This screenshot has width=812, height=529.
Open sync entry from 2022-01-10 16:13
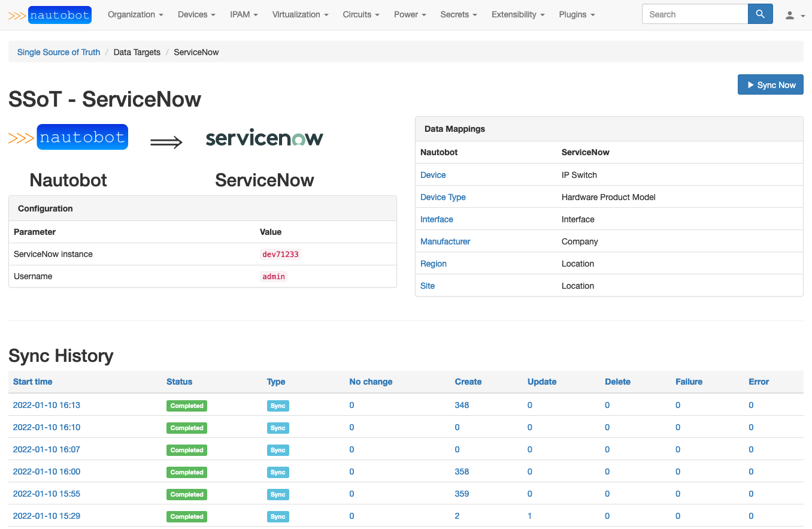point(47,405)
